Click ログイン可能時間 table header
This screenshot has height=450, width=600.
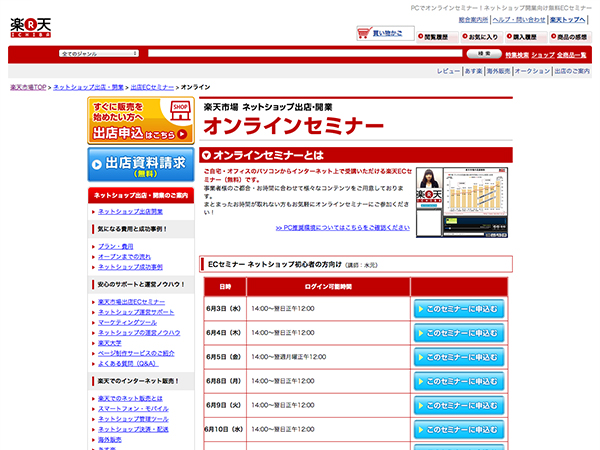coord(328,287)
